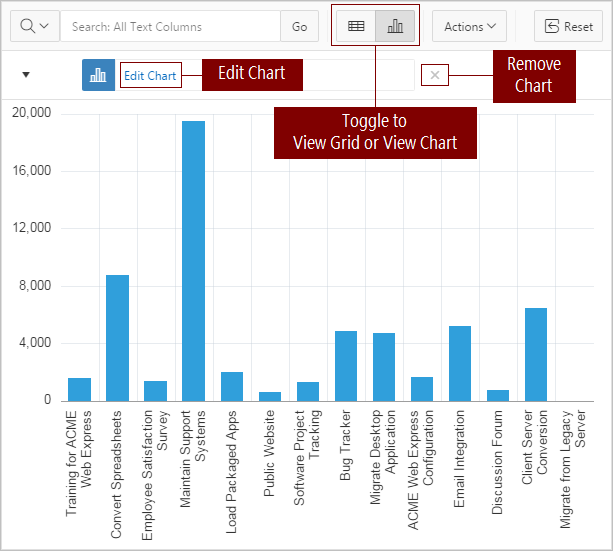Click the Migrate Desktop Application bar
This screenshot has width=613, height=551.
384,367
